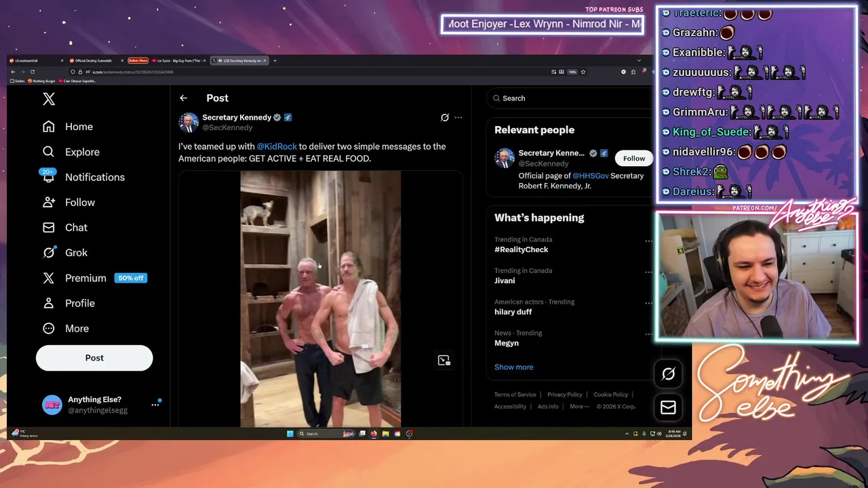868x488 pixels.
Task: Open a new browser tab
Action: pos(275,60)
